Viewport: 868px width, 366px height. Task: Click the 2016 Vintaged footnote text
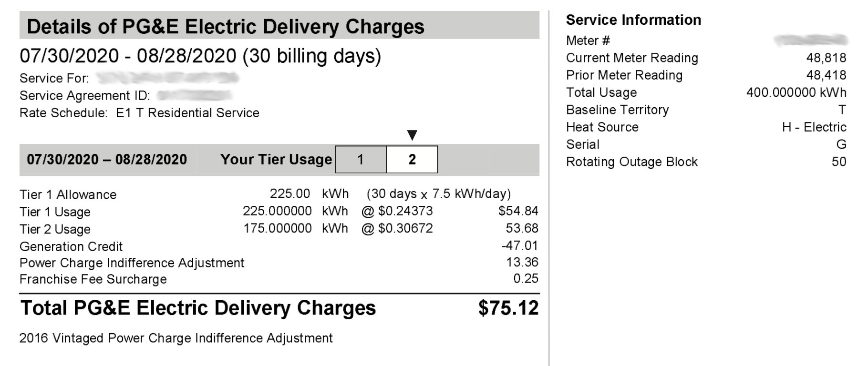(x=176, y=338)
